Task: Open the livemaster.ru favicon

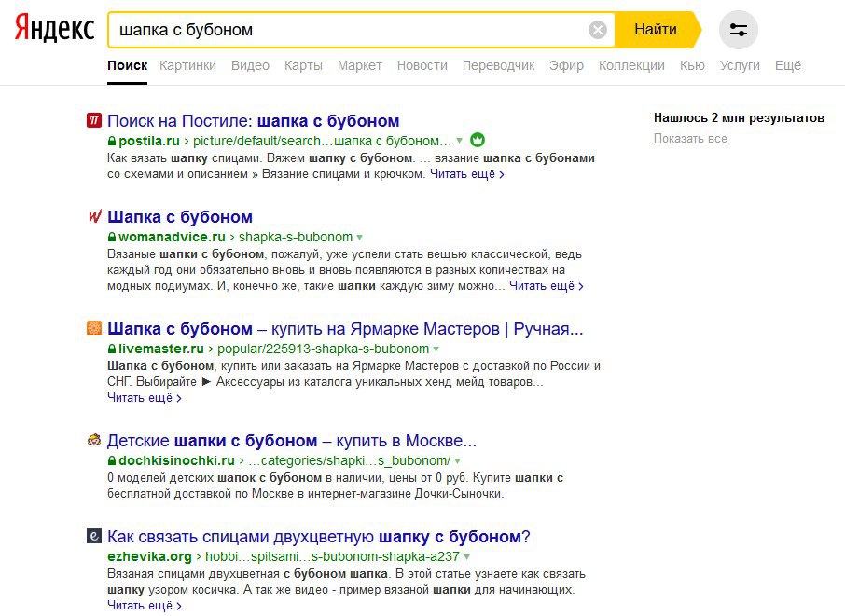Action: (94, 328)
